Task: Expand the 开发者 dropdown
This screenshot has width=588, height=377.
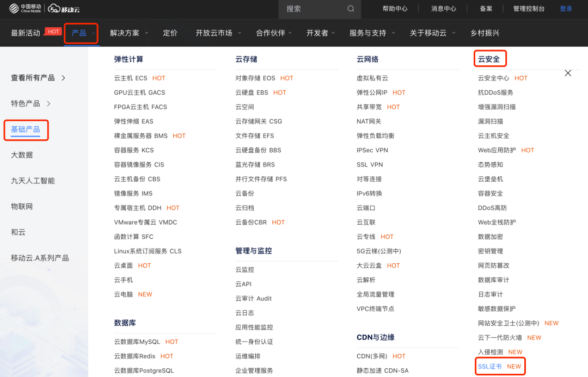Action: [x=333, y=33]
